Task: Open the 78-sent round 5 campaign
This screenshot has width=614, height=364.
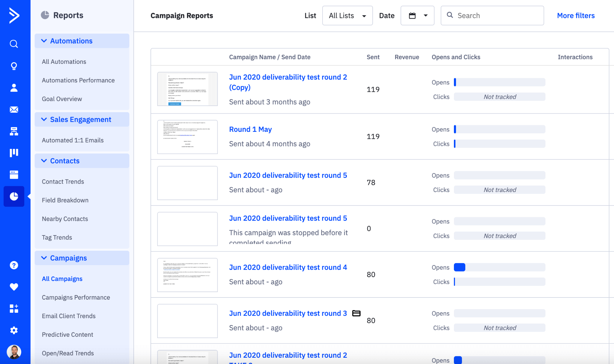Action: click(x=288, y=175)
